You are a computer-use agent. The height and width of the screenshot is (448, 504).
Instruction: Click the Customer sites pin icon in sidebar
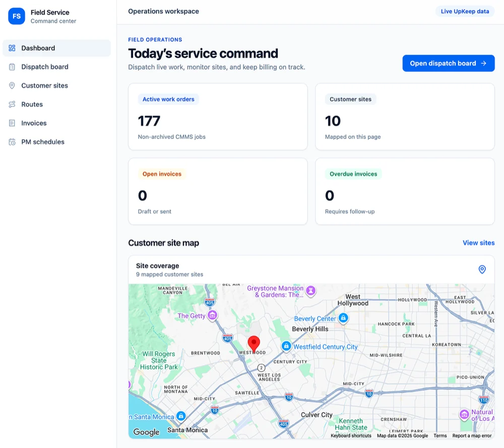[12, 86]
